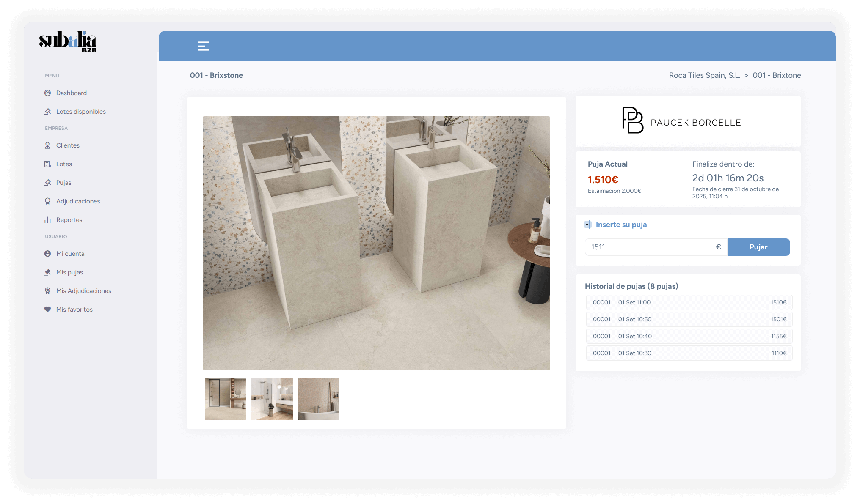860x504 pixels.
Task: Click the Dashboard gauge icon
Action: tap(48, 93)
